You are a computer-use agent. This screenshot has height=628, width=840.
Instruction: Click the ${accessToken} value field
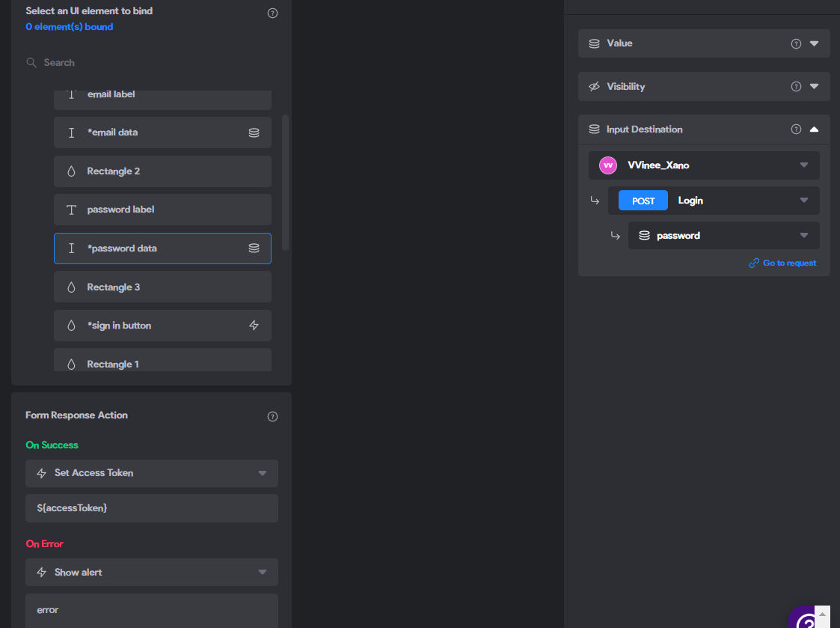[x=152, y=508]
